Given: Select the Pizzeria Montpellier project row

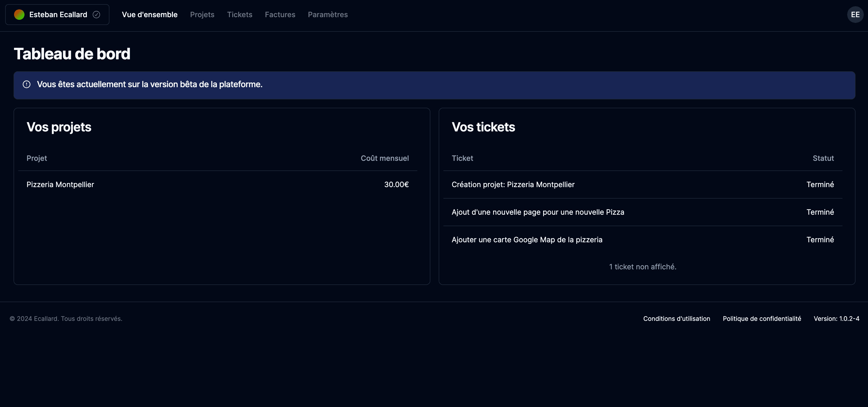Looking at the screenshot, I should pyautogui.click(x=60, y=185).
